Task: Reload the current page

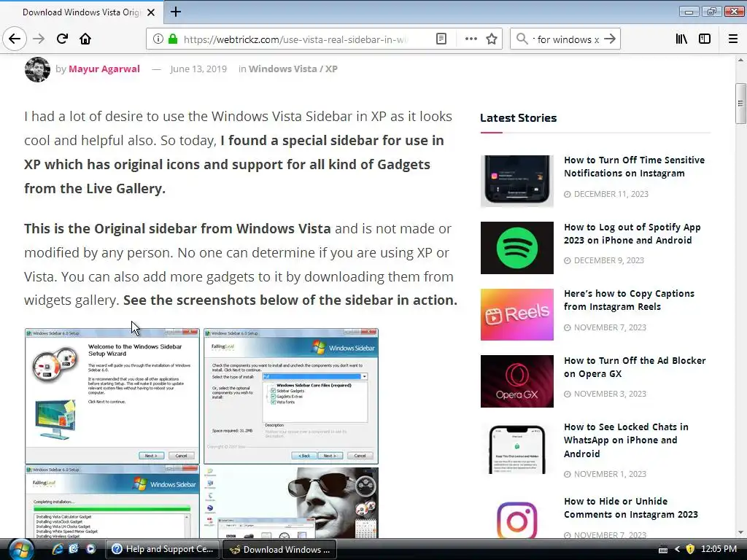Action: (x=63, y=39)
